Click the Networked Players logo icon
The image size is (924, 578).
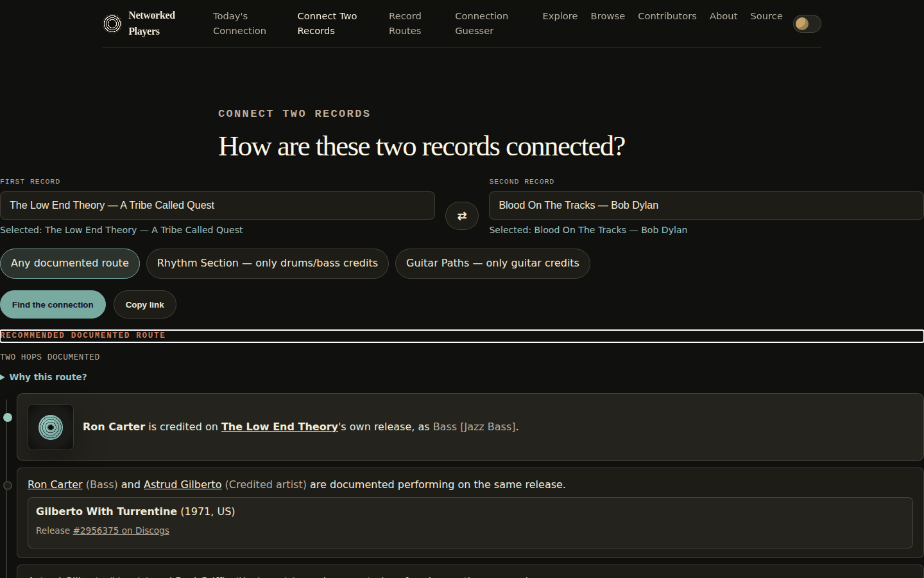click(x=112, y=24)
